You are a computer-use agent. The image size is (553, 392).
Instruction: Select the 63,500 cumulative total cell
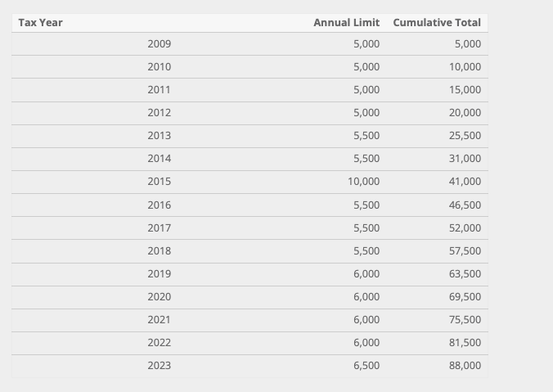tap(465, 273)
